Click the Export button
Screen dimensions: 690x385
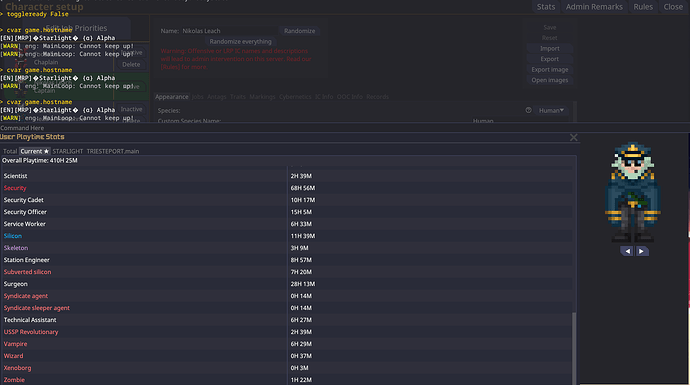(x=550, y=59)
